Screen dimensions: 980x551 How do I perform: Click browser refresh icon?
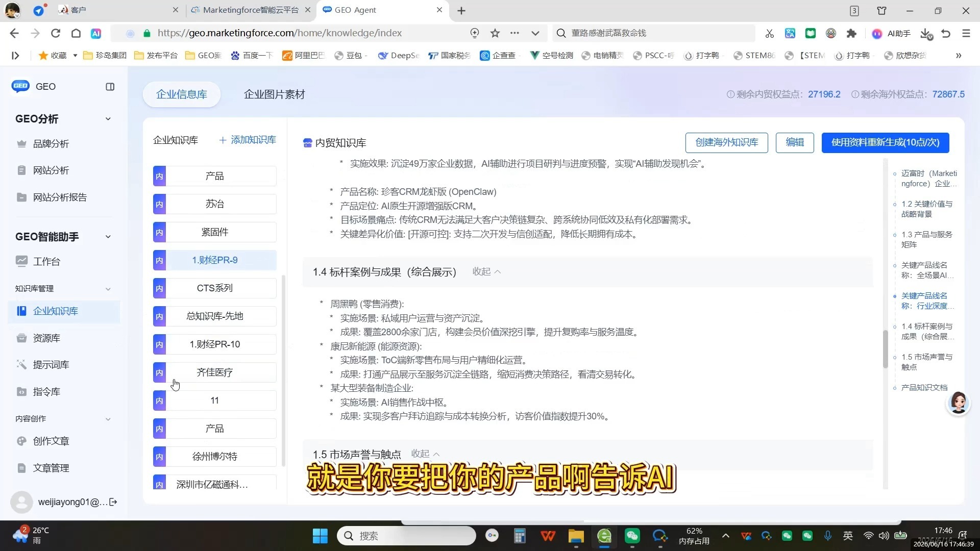(x=56, y=33)
